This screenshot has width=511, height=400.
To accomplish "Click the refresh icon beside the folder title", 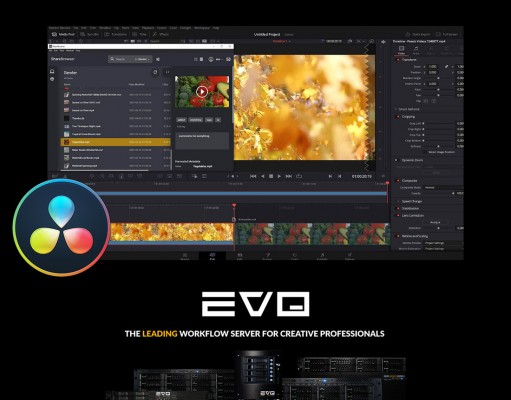I will (155, 72).
